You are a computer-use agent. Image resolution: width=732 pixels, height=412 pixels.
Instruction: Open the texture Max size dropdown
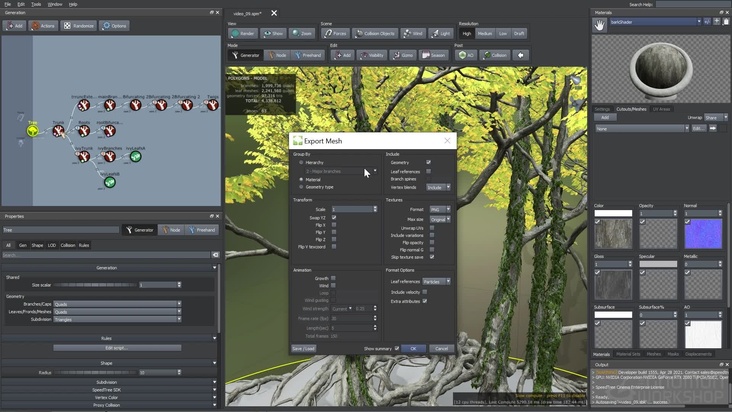440,219
